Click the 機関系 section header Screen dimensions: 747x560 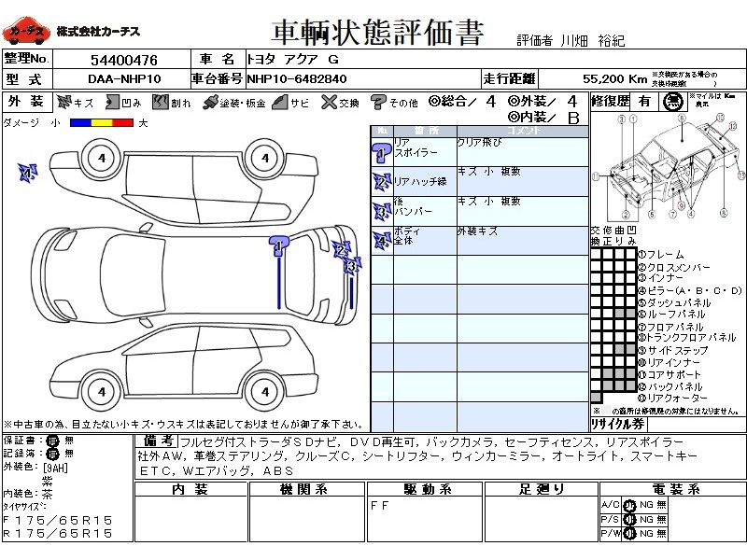(304, 489)
